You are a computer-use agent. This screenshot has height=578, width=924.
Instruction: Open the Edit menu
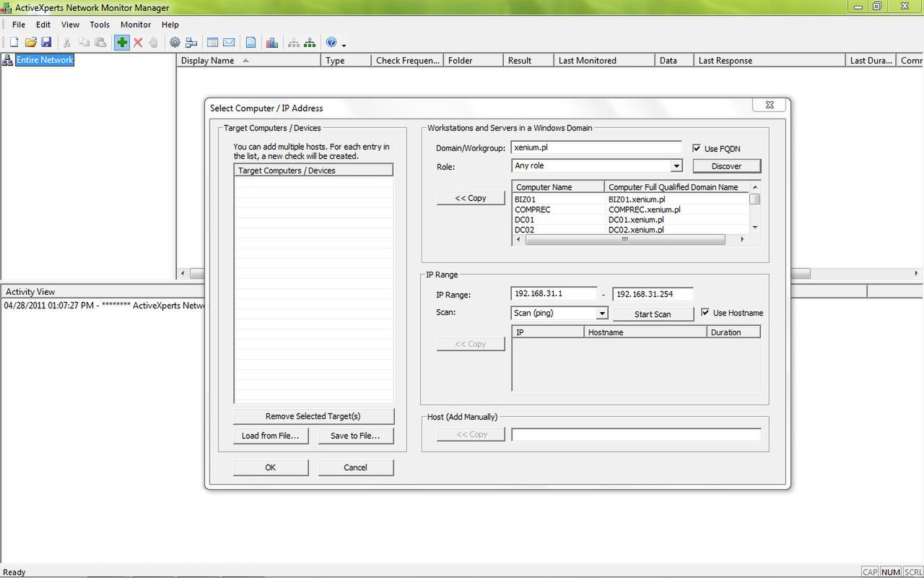(x=43, y=25)
